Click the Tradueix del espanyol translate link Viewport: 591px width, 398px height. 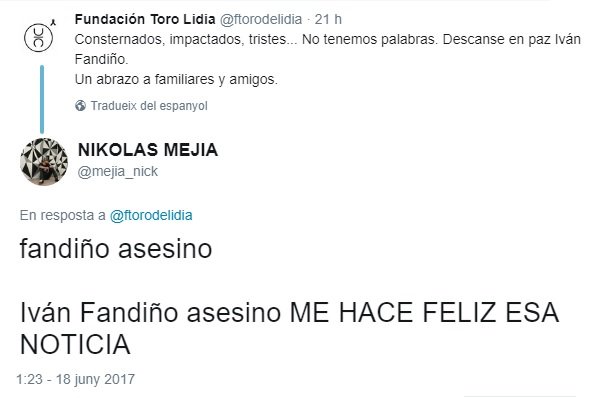point(149,106)
